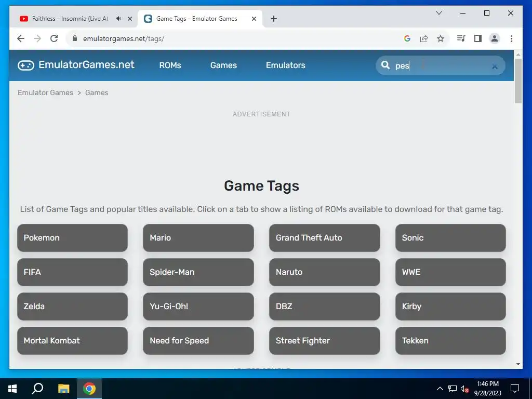Open the Kirby tag
532x399 pixels.
(450, 307)
